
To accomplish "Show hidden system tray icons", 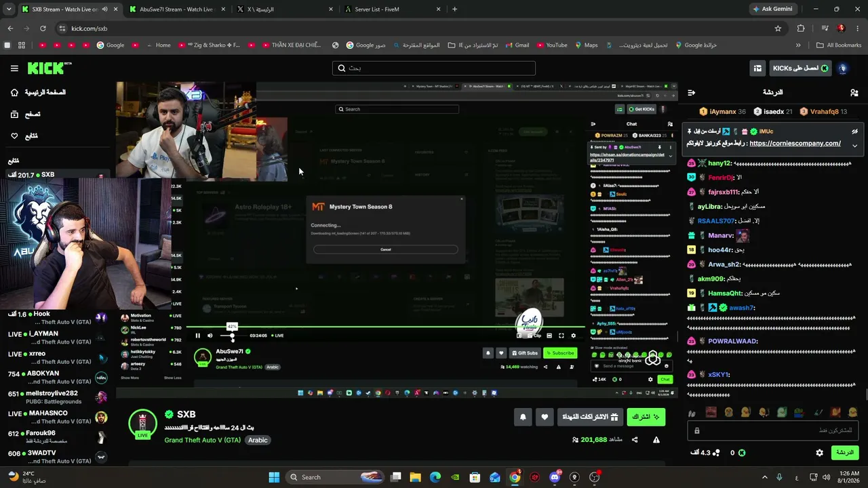I will pyautogui.click(x=764, y=477).
